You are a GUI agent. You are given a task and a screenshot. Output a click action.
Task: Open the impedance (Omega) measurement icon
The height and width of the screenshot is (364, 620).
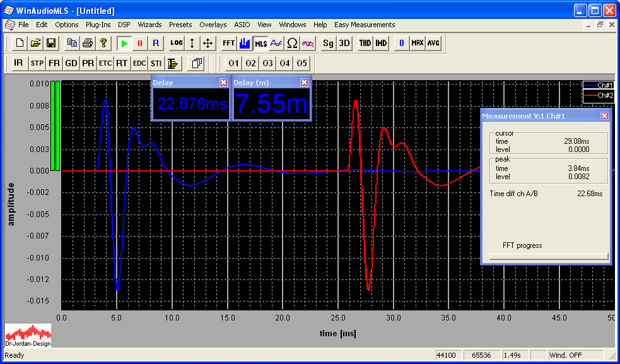(x=292, y=43)
